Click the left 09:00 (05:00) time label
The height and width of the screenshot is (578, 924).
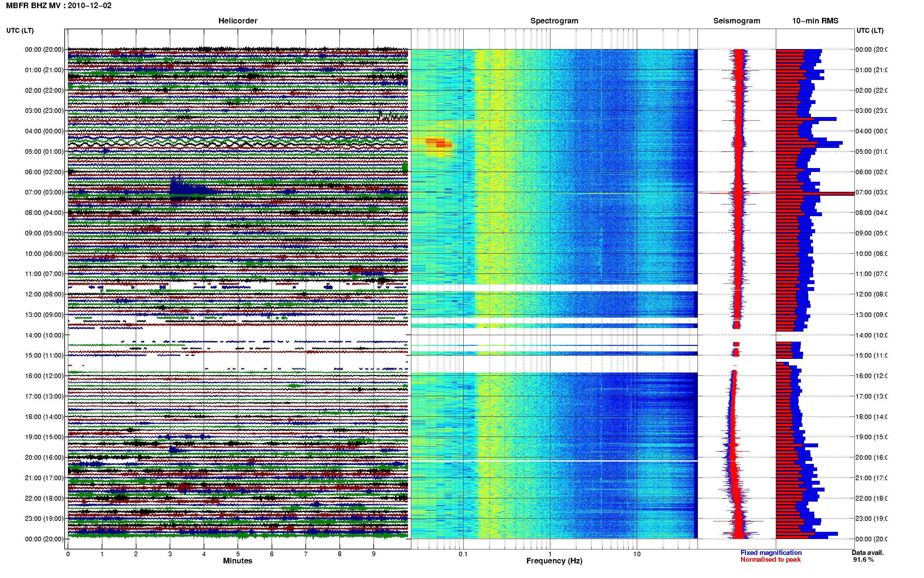[44, 233]
